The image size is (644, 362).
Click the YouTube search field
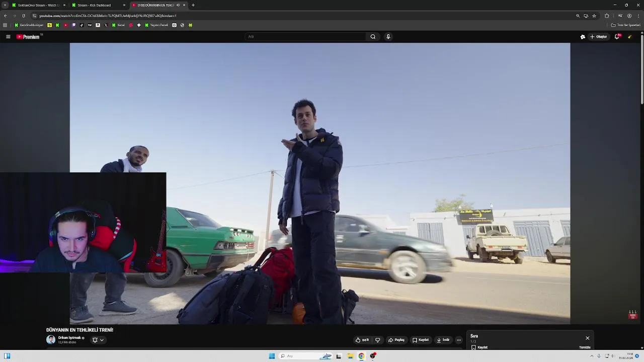point(305,37)
